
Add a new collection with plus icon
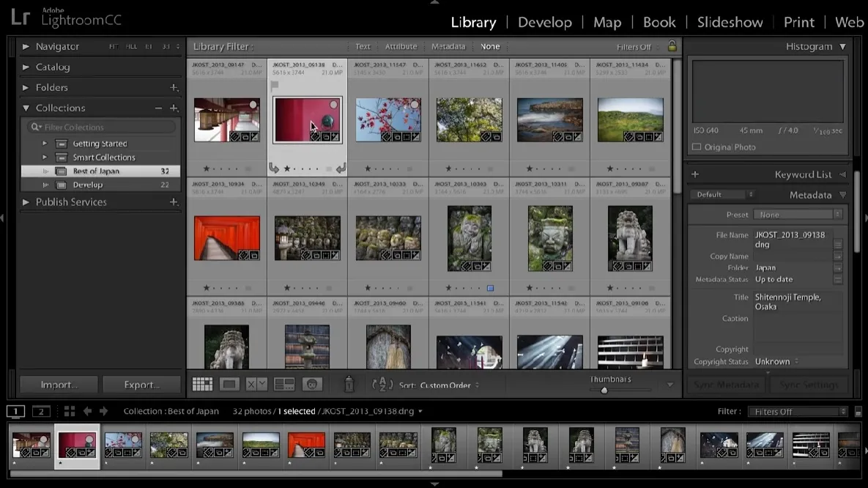174,108
